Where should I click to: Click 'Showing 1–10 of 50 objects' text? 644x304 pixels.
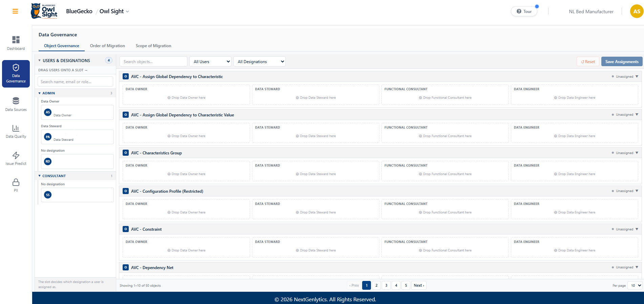pyautogui.click(x=140, y=286)
